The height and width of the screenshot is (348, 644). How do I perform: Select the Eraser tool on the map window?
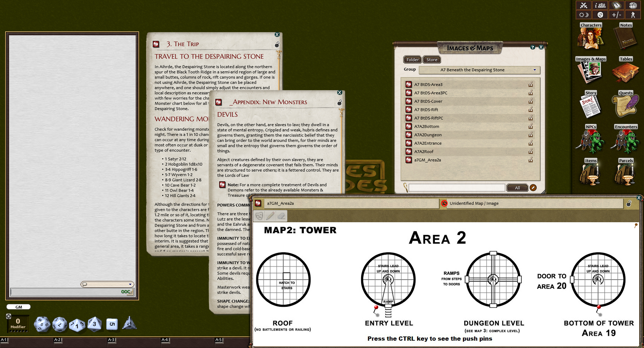click(281, 216)
